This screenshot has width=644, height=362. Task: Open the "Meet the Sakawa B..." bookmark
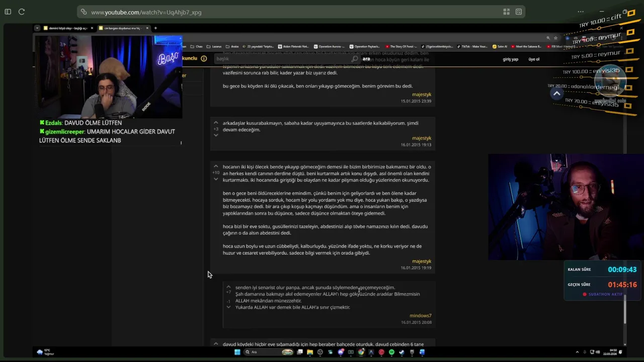point(526,46)
